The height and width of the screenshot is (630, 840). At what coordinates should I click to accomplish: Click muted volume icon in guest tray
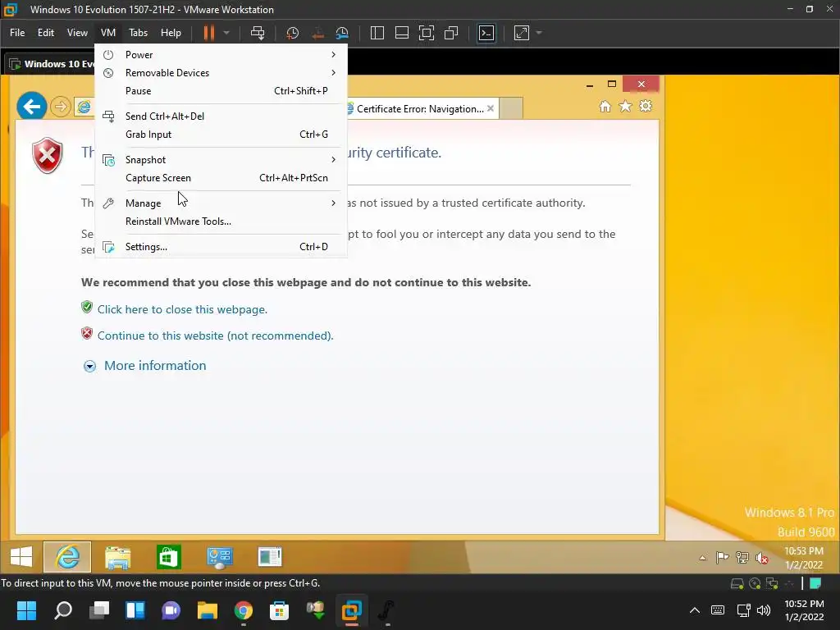pos(761,558)
